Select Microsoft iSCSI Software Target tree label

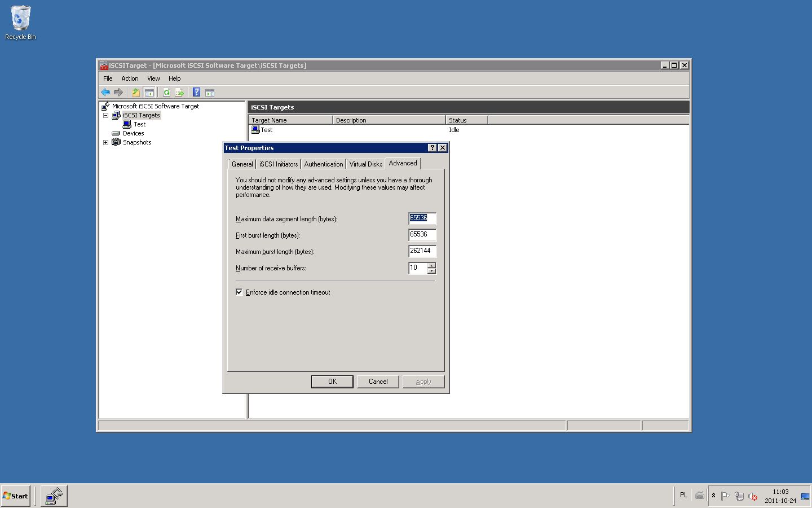tap(156, 106)
